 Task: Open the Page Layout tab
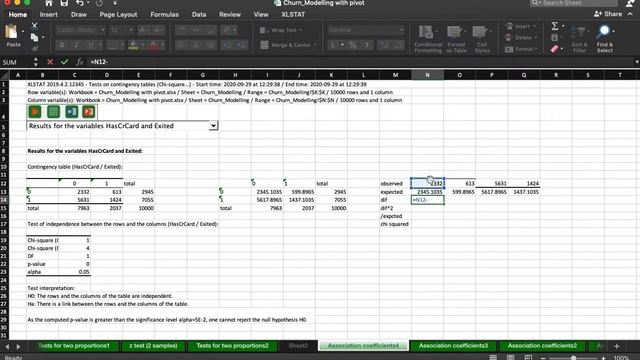[118, 14]
